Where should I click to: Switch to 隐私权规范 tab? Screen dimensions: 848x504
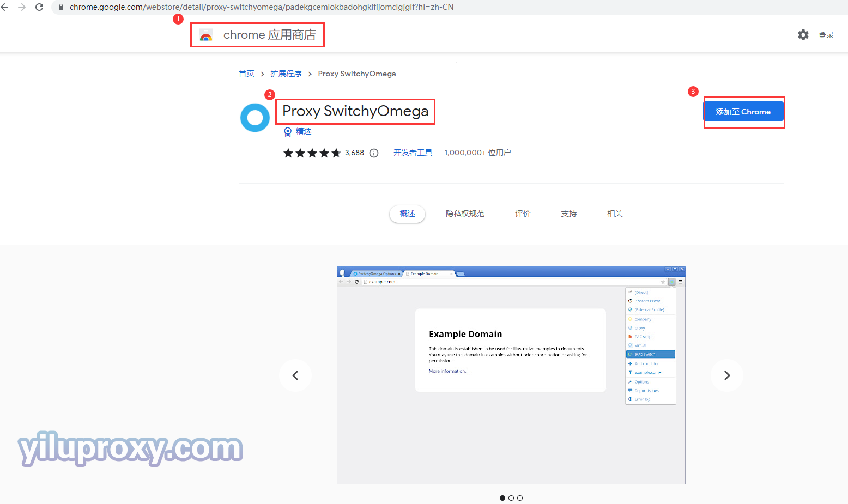click(465, 214)
